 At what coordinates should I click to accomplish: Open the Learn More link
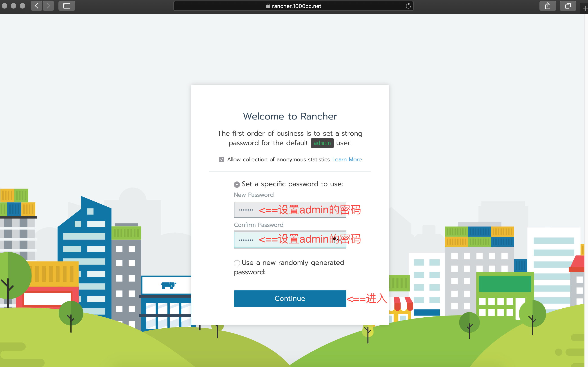(x=347, y=159)
